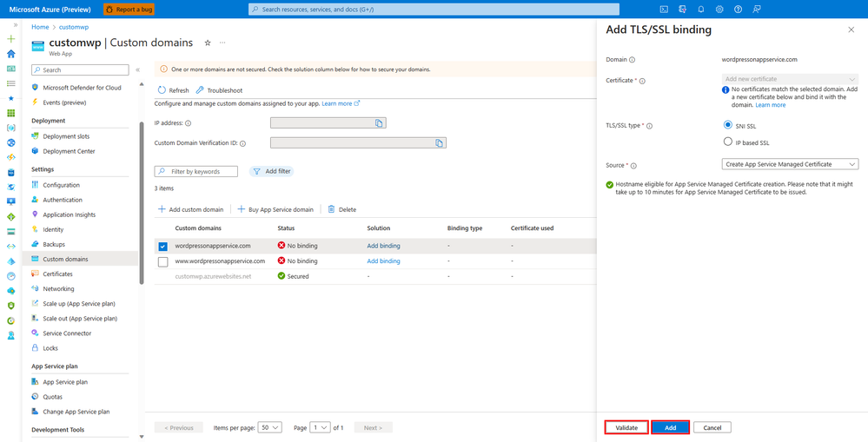Open Microsoft Defender for Cloud menu item
This screenshot has width=868, height=442.
click(x=80, y=88)
